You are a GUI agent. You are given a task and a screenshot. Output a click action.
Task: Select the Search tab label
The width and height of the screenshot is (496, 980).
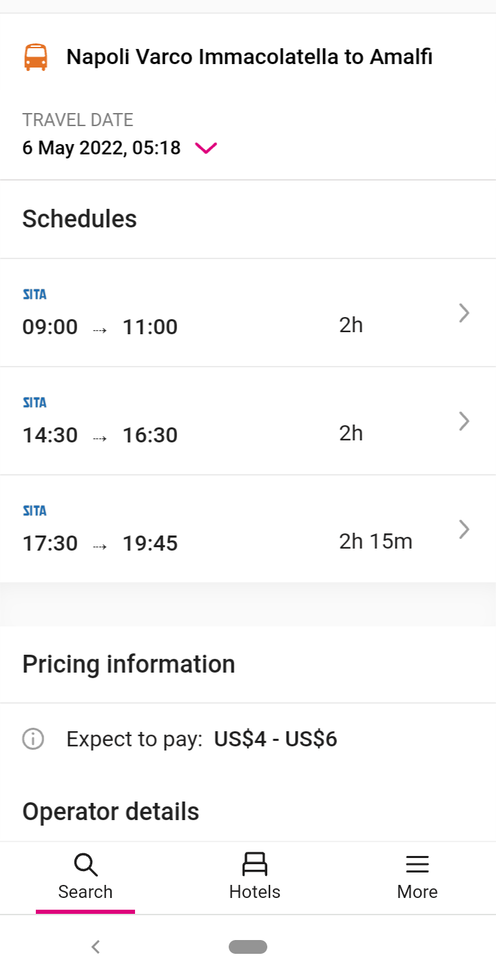[x=85, y=892]
